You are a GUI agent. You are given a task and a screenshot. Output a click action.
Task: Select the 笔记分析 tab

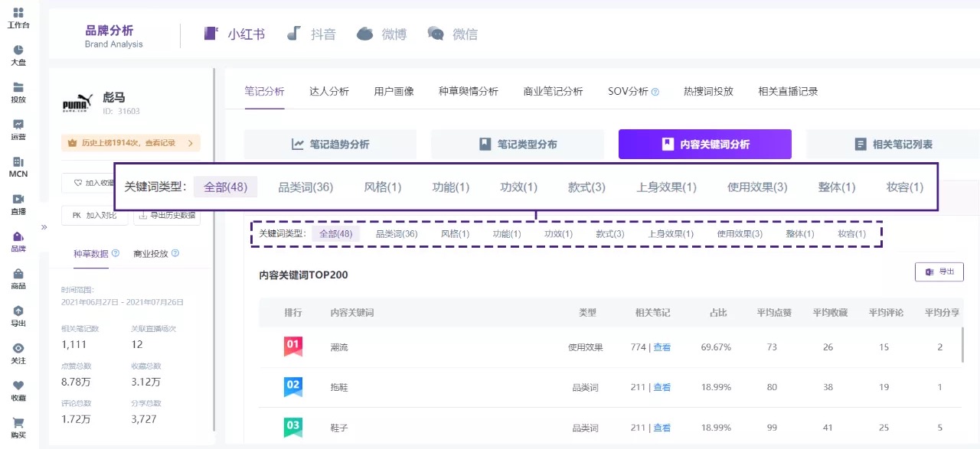[264, 91]
